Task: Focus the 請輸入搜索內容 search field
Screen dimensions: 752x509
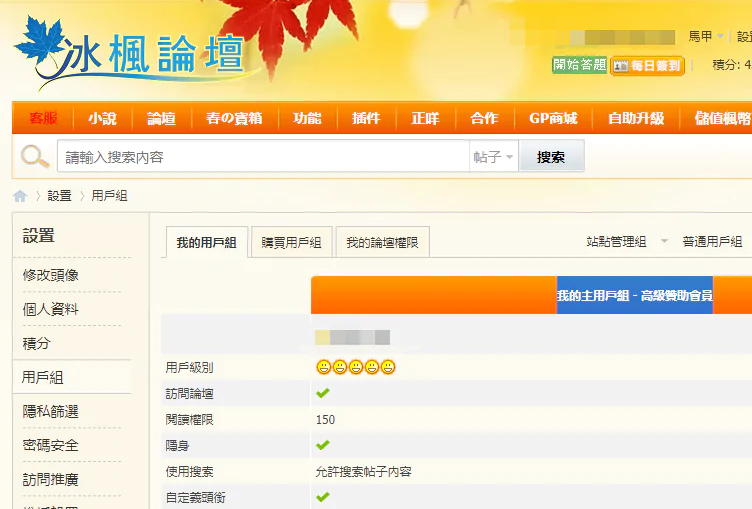Action: 263,156
